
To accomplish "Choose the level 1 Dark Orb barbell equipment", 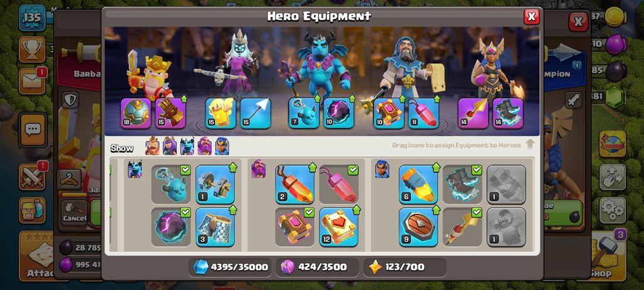I will point(215,184).
